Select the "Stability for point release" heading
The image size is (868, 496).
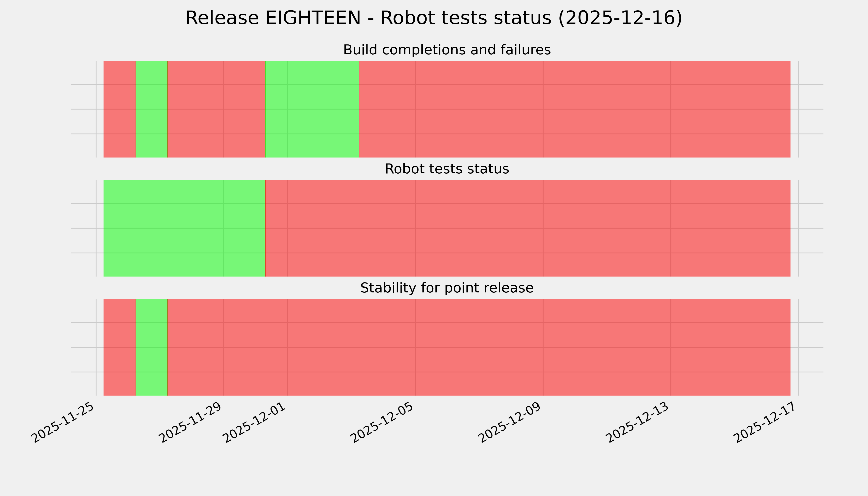point(447,288)
